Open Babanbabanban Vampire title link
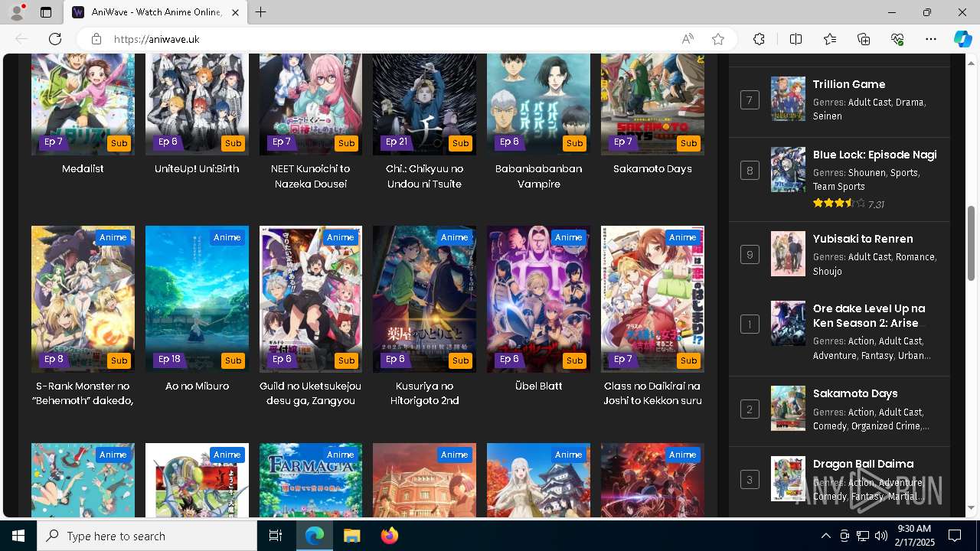980x551 pixels. coord(538,176)
